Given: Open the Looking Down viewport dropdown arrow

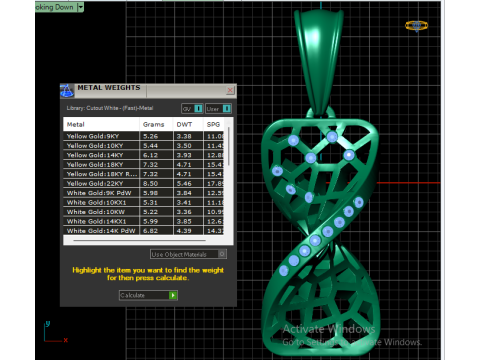Looking at the screenshot, I should tap(80, 7).
